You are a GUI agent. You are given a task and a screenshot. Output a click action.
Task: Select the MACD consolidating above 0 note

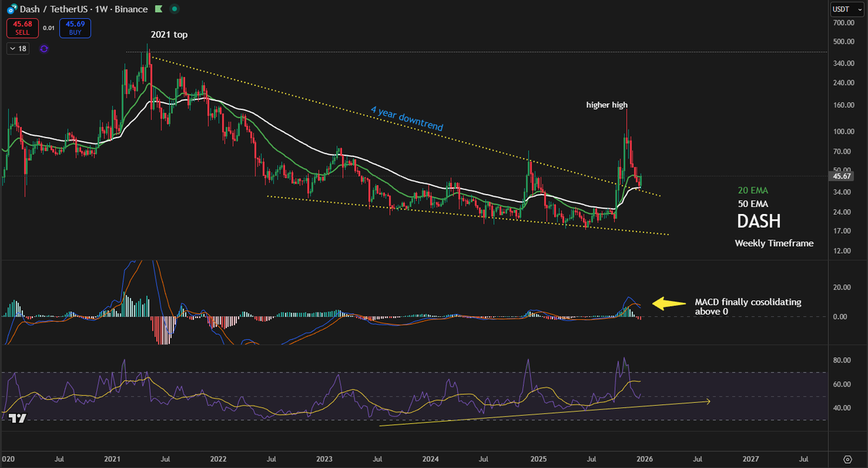tap(748, 307)
